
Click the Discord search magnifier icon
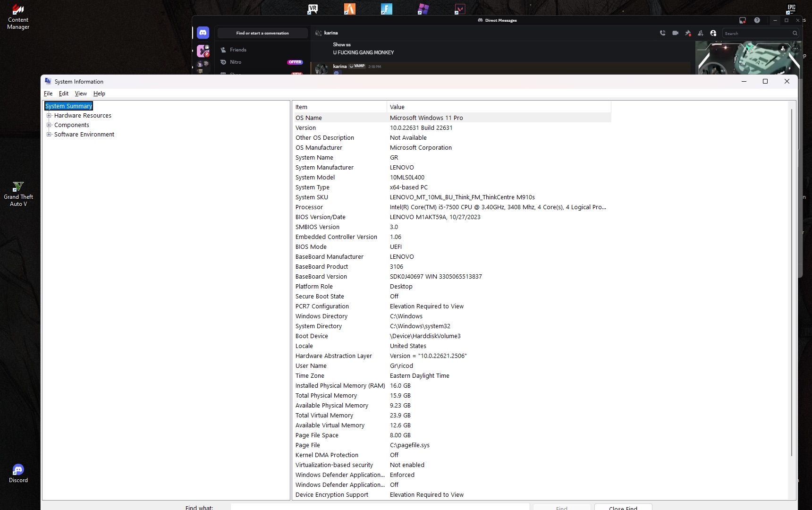(795, 34)
